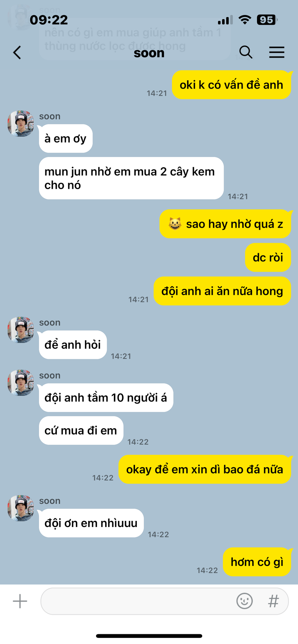Tap the plus attachment icon

pos(20,601)
